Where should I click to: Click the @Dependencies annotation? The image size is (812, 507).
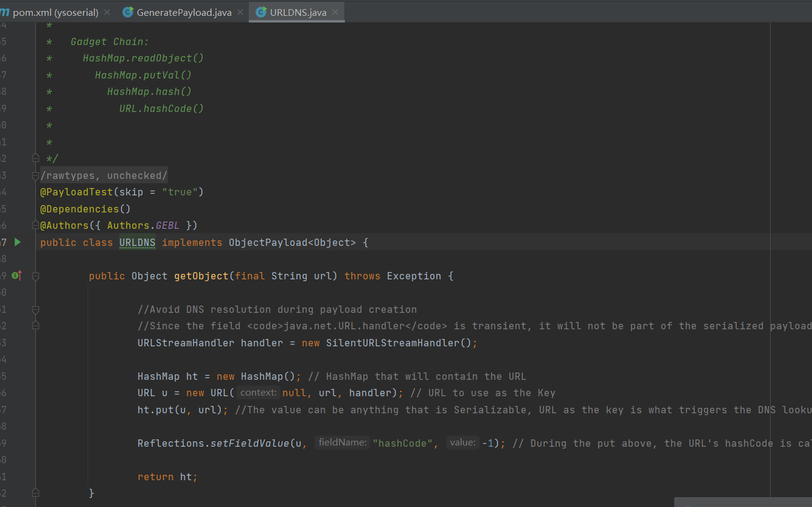pos(80,209)
